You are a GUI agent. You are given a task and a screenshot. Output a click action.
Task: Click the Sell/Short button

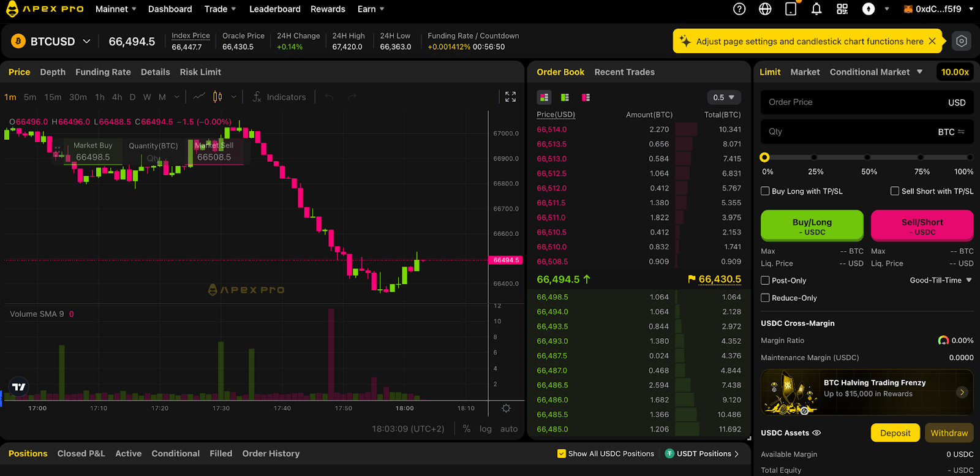922,226
